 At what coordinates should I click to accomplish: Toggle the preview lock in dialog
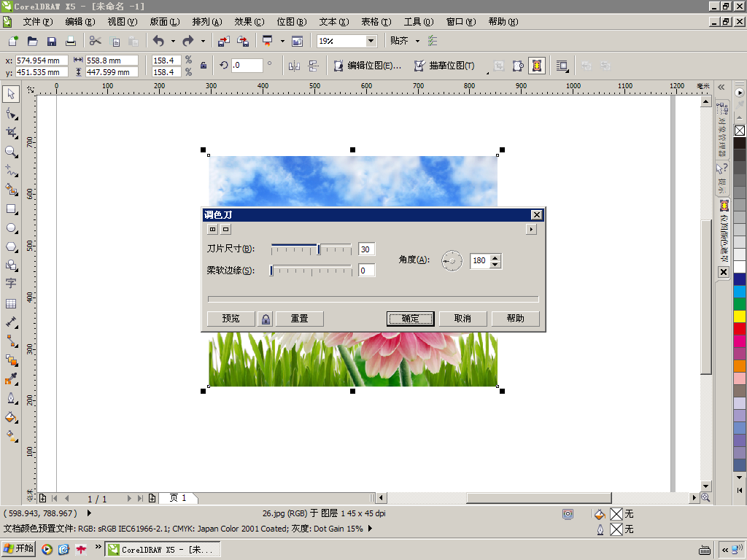[266, 319]
